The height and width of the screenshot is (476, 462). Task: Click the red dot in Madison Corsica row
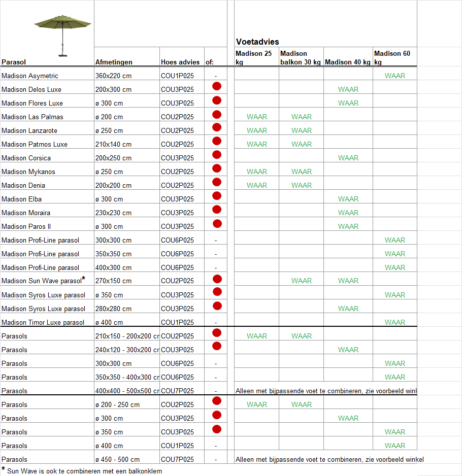(x=217, y=154)
